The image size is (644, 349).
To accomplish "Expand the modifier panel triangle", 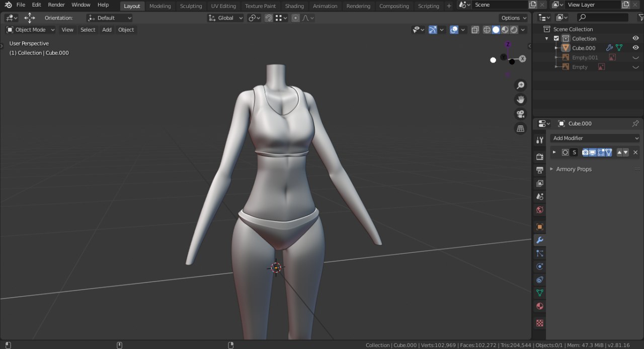I will click(x=554, y=152).
